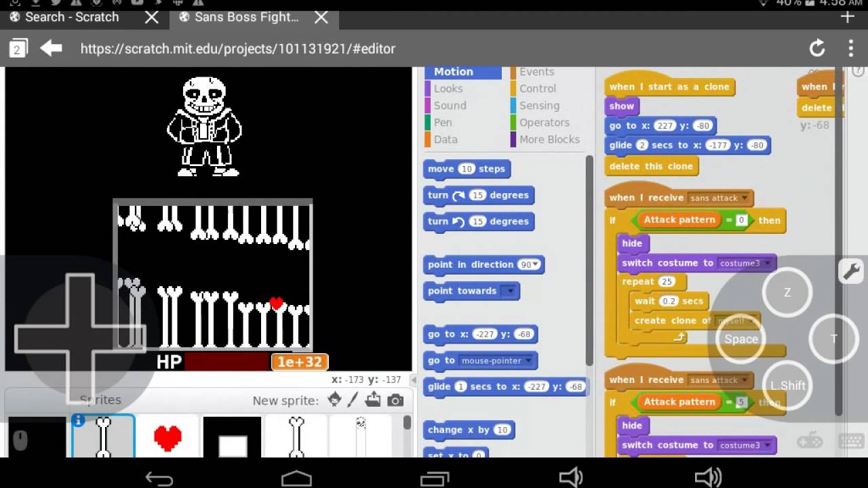Select the selected bone sprite thumbnail
The width and height of the screenshot is (868, 488).
tap(103, 436)
